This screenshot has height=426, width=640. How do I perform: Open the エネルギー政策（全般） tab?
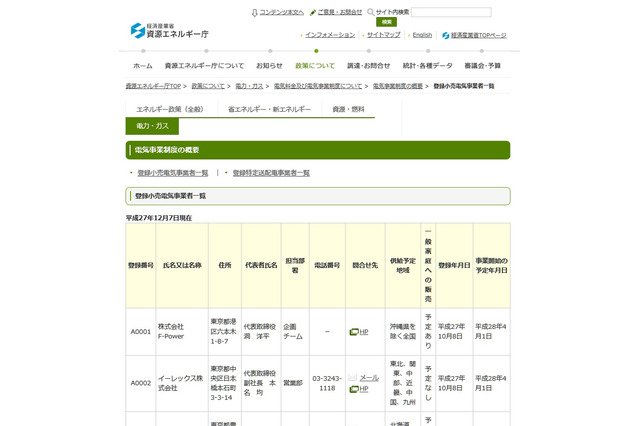click(170, 109)
